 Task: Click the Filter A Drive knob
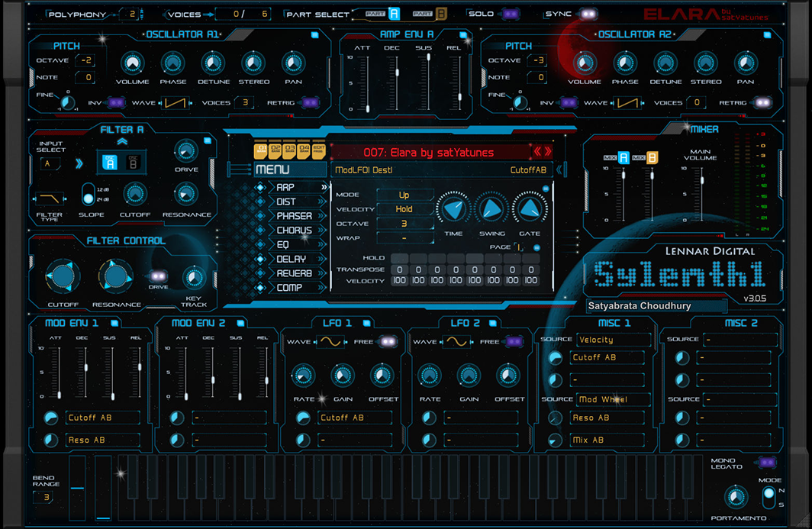tap(186, 151)
